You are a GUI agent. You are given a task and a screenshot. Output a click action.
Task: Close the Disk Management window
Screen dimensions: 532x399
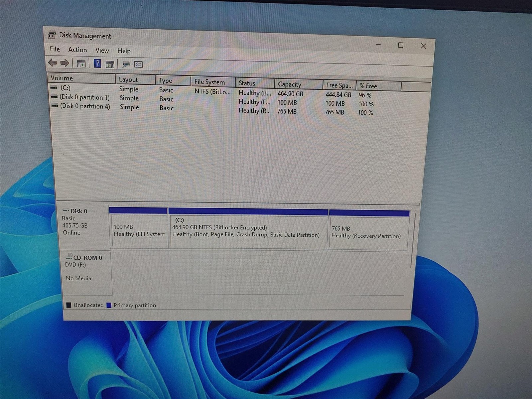pyautogui.click(x=423, y=46)
